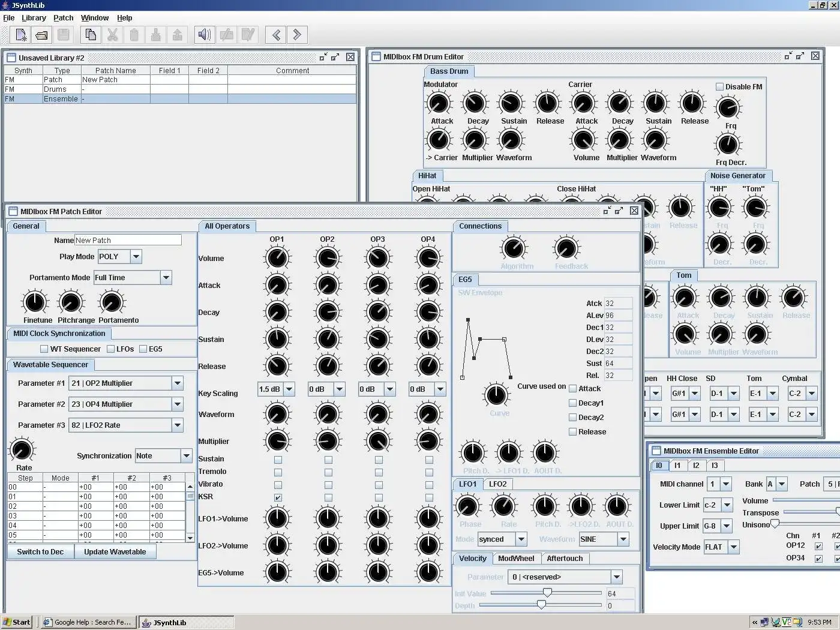Expand hidden system tray icons arrow
Screen dimensions: 840x630
point(754,622)
